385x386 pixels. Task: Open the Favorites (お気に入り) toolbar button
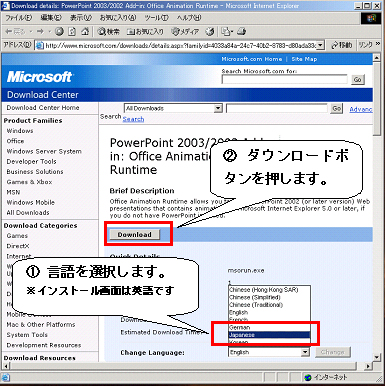click(x=145, y=32)
